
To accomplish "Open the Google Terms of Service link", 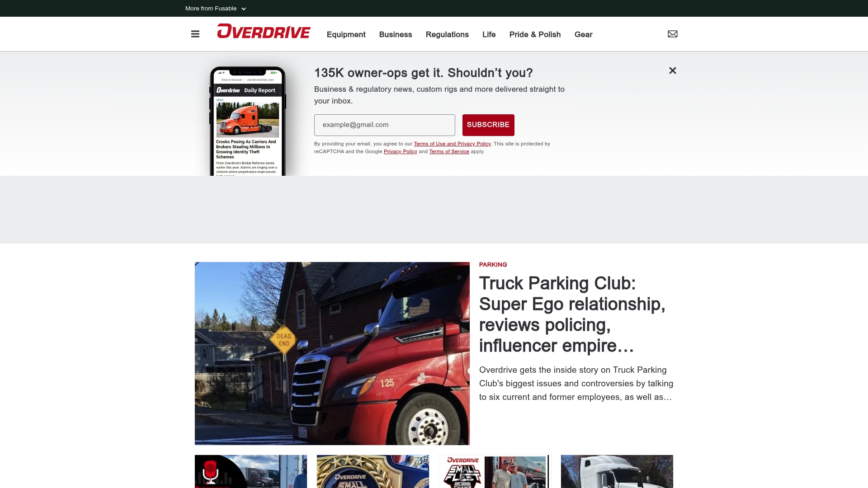I will 449,152.
